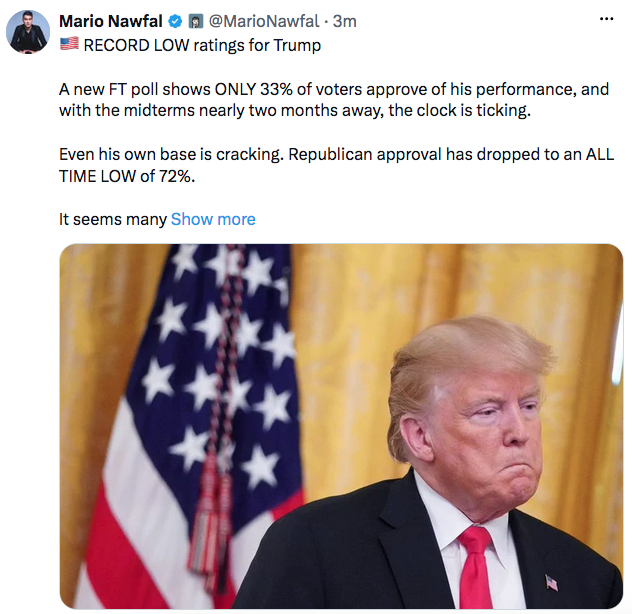This screenshot has width=632, height=614.
Task: Click the US flag emoji in the tweet
Action: [x=69, y=44]
